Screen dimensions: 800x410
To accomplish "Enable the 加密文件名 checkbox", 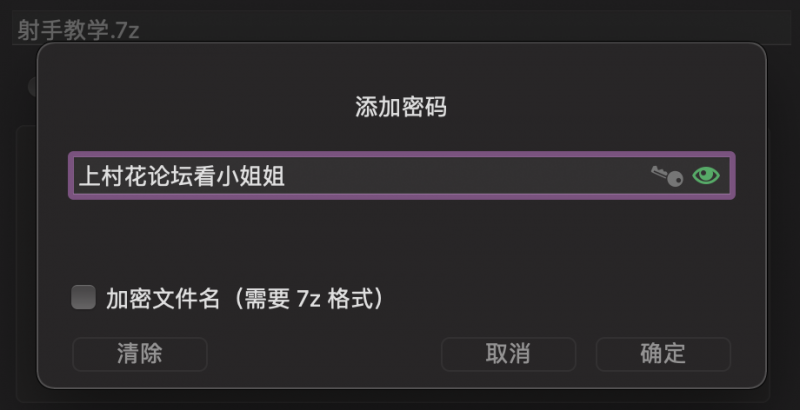I will (84, 297).
